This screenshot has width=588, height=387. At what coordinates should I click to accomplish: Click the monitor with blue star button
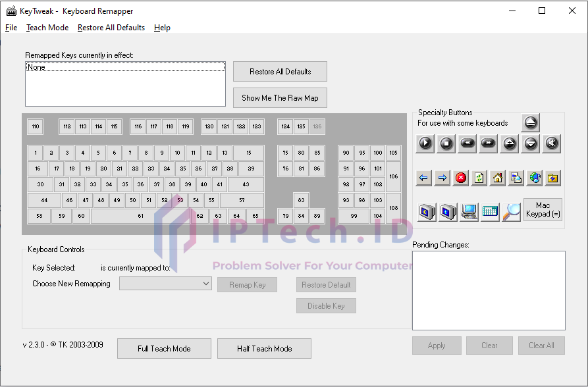click(448, 212)
